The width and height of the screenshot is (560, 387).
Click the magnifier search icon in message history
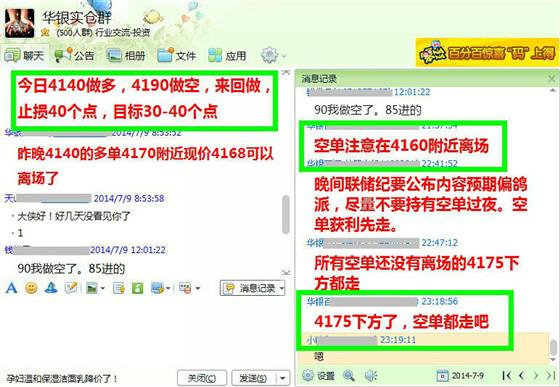pyautogui.click(x=349, y=375)
